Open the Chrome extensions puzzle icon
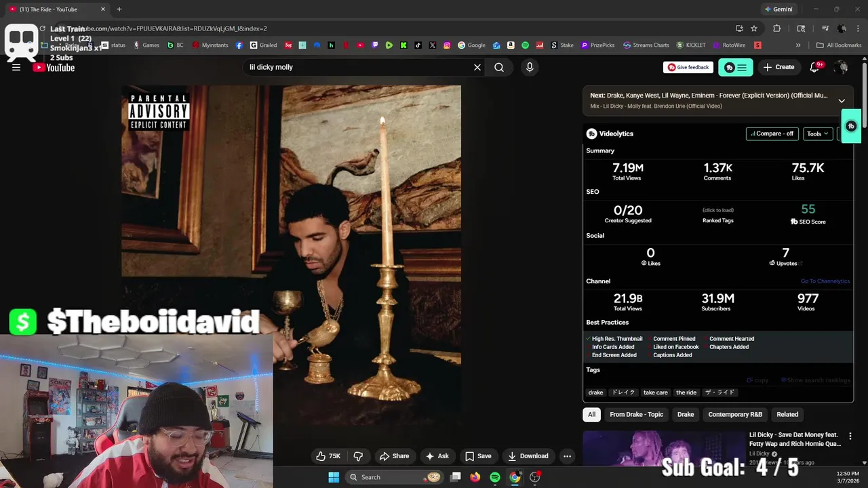 pos(777,28)
